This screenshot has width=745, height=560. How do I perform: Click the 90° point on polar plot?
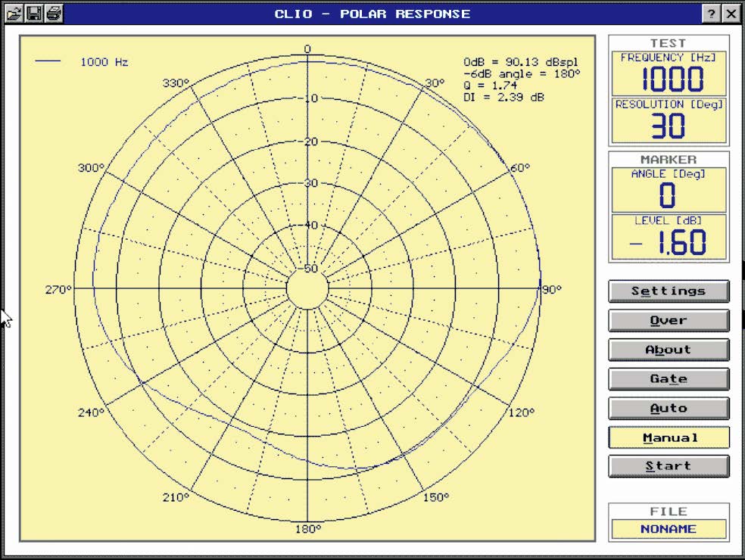coord(540,289)
